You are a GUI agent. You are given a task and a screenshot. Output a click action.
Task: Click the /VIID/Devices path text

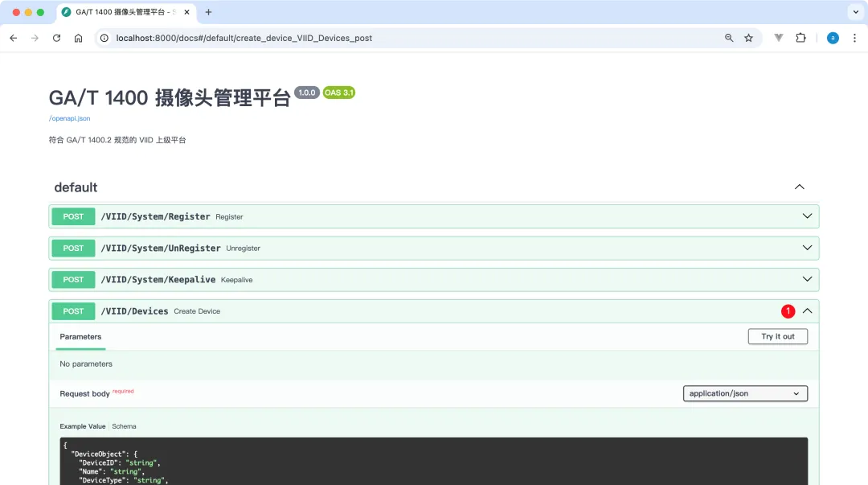pos(134,311)
